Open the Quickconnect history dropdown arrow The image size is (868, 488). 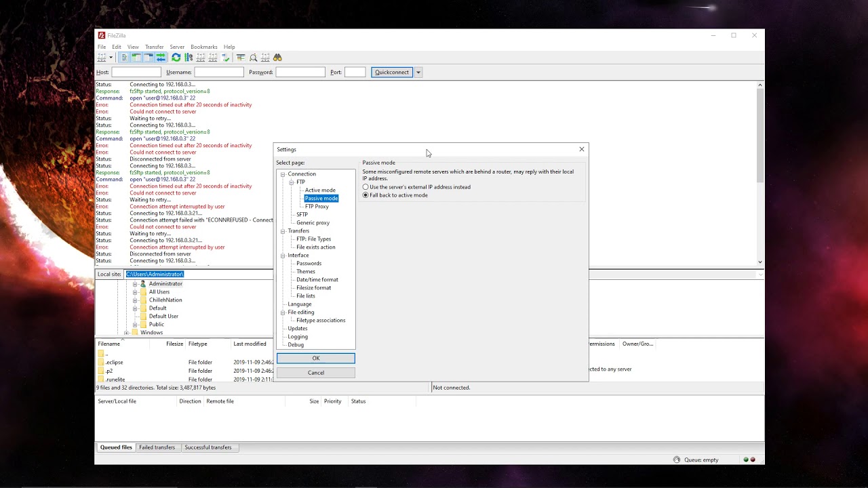point(418,72)
